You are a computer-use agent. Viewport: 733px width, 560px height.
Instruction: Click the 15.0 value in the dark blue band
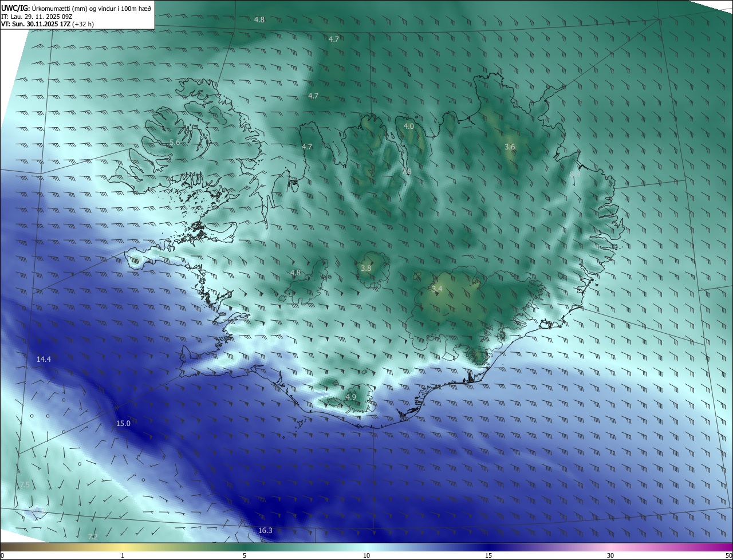pos(123,424)
